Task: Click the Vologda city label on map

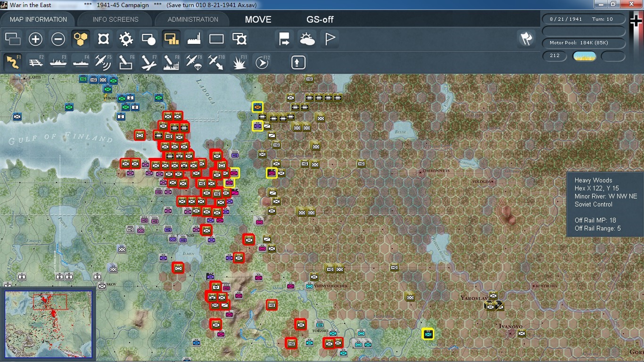Action: 483,181
